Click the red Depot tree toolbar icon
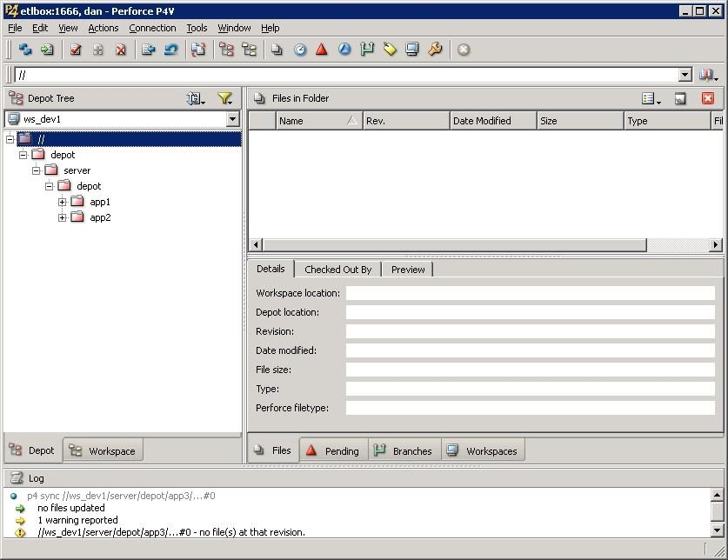Image resolution: width=728 pixels, height=560 pixels. pos(226,50)
